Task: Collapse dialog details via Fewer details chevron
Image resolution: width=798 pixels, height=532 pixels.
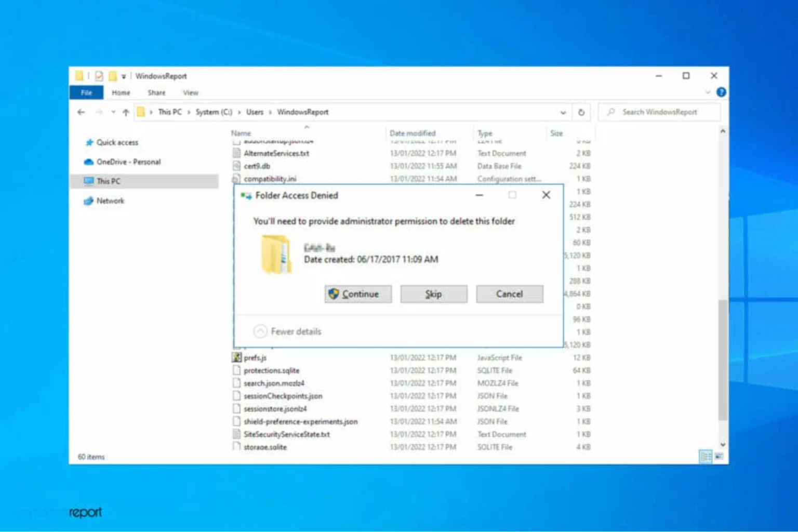Action: click(260, 331)
